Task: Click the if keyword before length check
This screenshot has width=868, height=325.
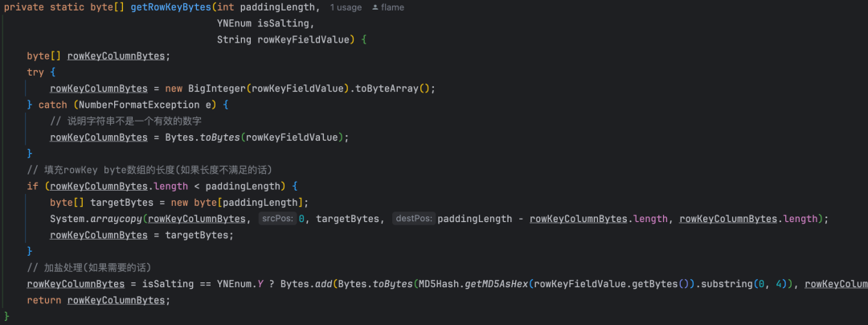Action: pyautogui.click(x=33, y=186)
